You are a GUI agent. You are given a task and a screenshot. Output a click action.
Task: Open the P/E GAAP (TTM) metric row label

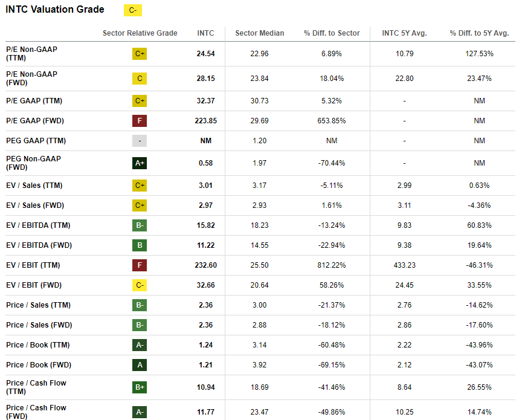[x=34, y=101]
